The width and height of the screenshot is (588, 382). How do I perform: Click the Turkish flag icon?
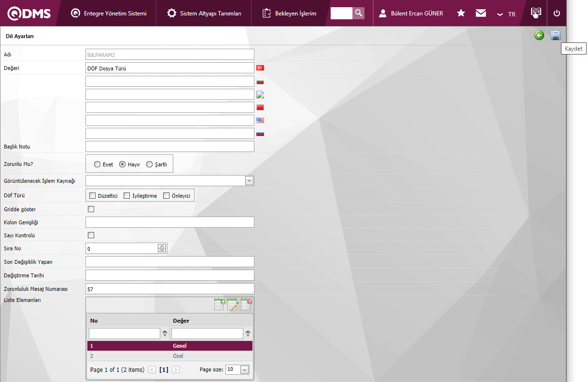pos(260,68)
